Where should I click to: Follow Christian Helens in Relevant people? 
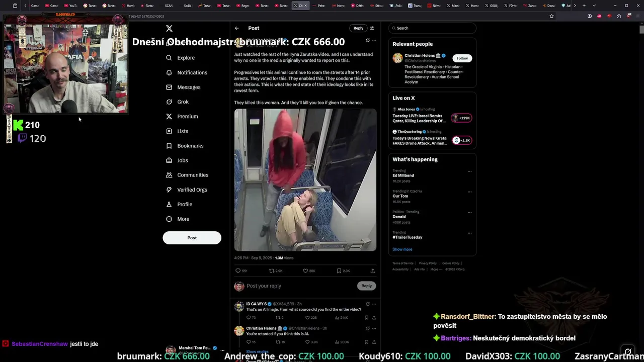(x=462, y=58)
